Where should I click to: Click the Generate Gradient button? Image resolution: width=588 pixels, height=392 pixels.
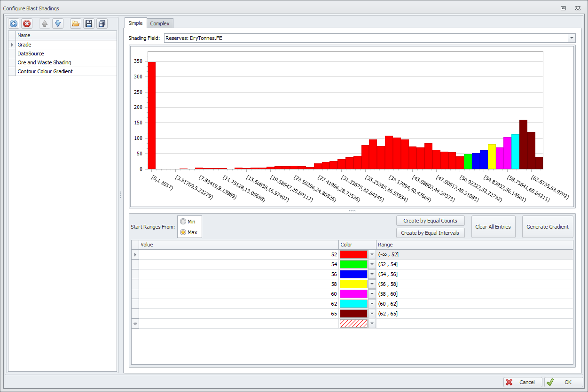coord(547,227)
